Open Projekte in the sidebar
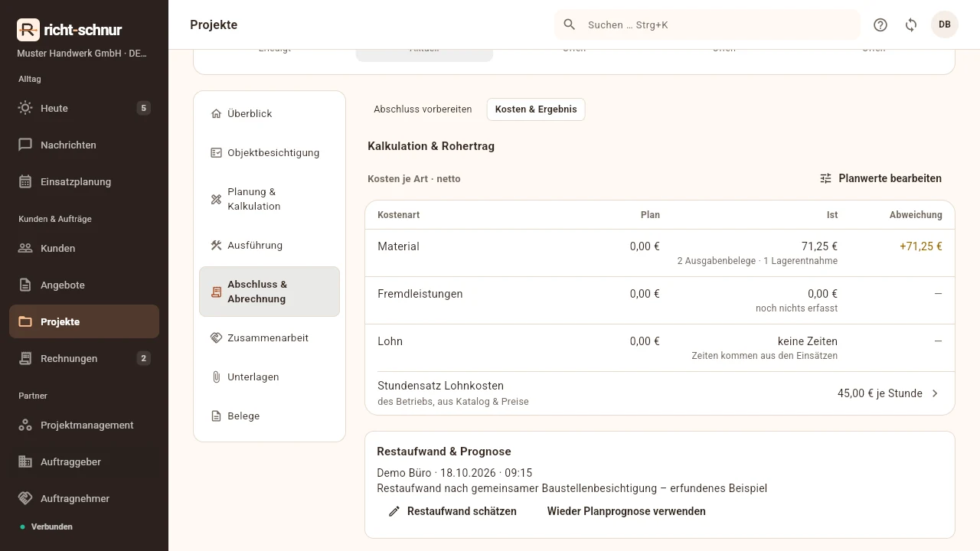 (84, 321)
